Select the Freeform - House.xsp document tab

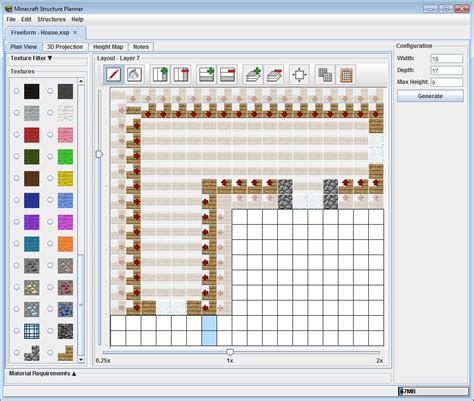coord(40,33)
